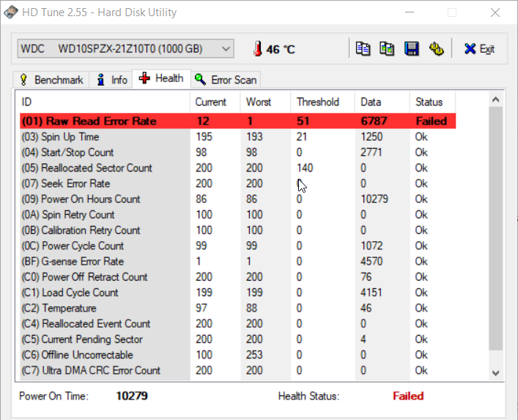Open the options gear wrench icon
518x420 pixels.
[436, 49]
